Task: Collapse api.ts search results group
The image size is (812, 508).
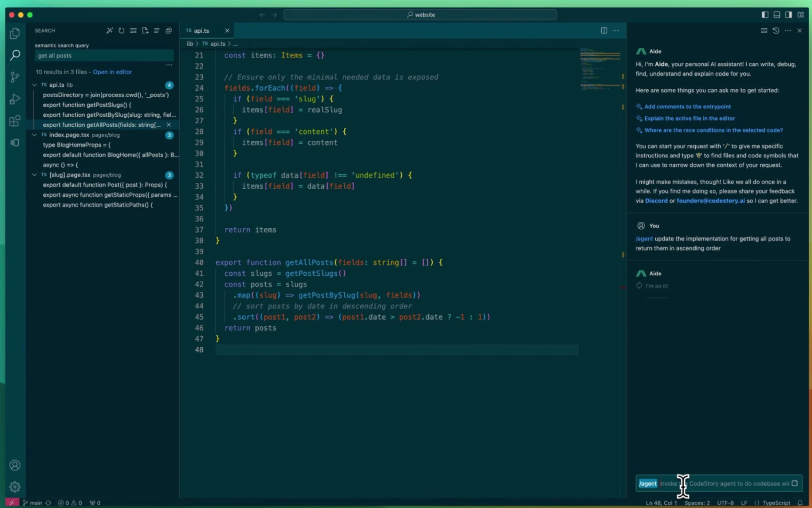Action: tap(34, 85)
